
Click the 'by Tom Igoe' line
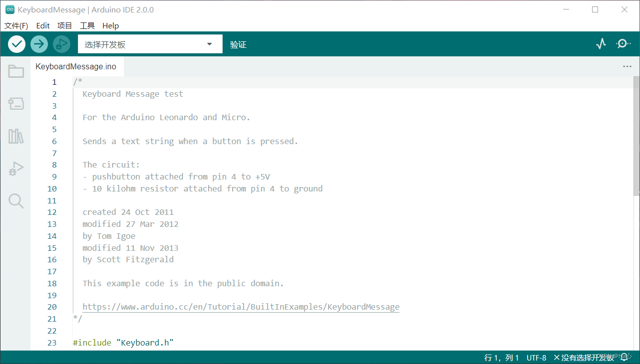(109, 236)
